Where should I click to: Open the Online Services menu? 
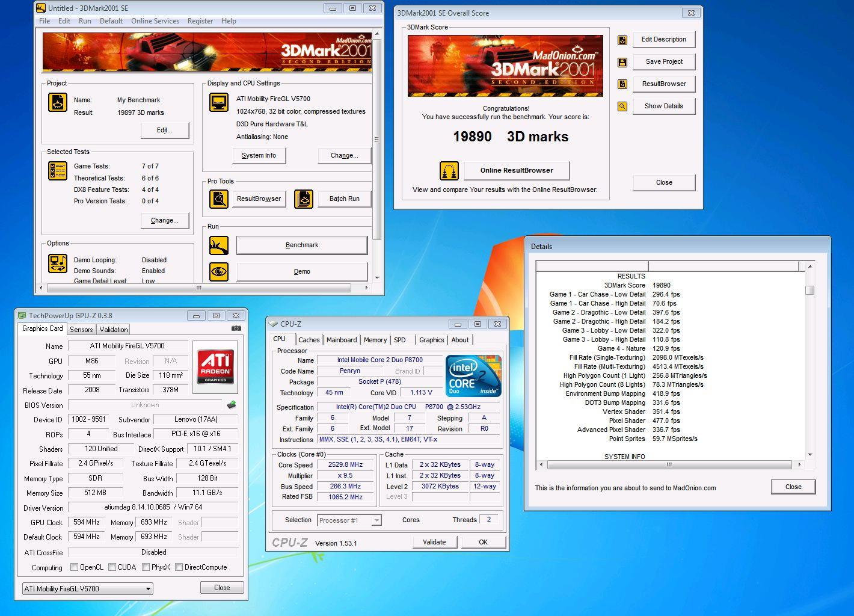[x=155, y=20]
